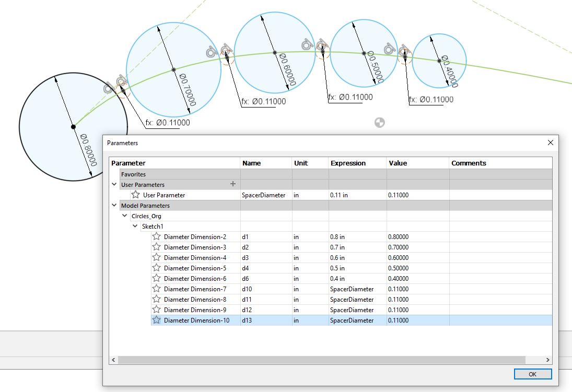Click the gray plus navigation icon below the sketch
This screenshot has width=572, height=392.
click(x=380, y=122)
